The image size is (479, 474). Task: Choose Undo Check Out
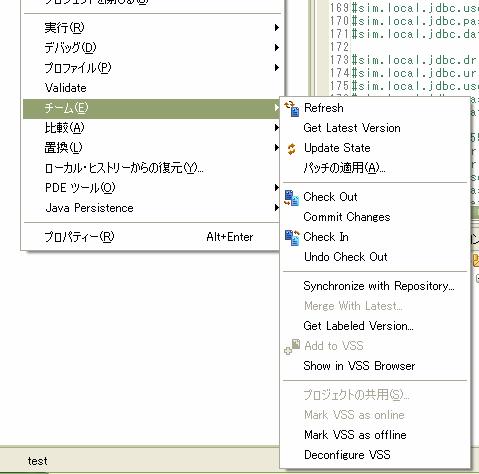(375, 257)
